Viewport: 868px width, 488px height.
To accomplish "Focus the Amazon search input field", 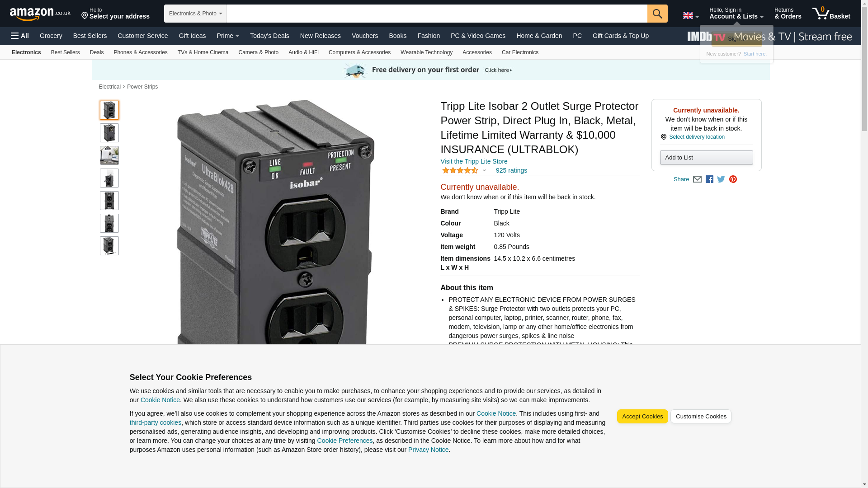I will click(437, 14).
